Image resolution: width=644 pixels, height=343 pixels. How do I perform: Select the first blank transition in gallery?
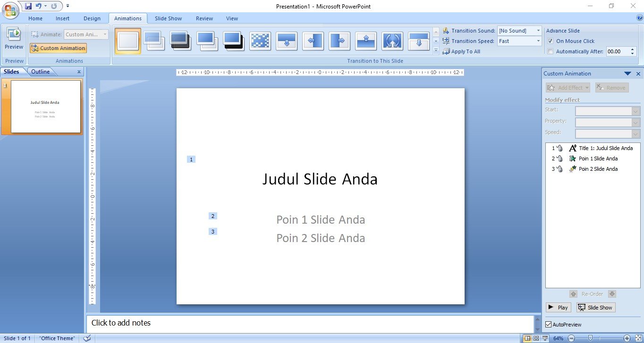tap(127, 41)
